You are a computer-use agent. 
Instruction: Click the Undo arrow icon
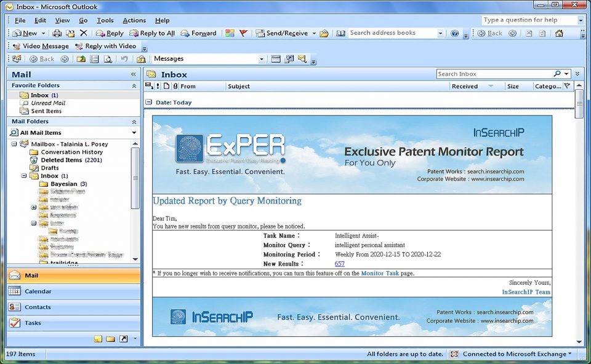tap(124, 59)
